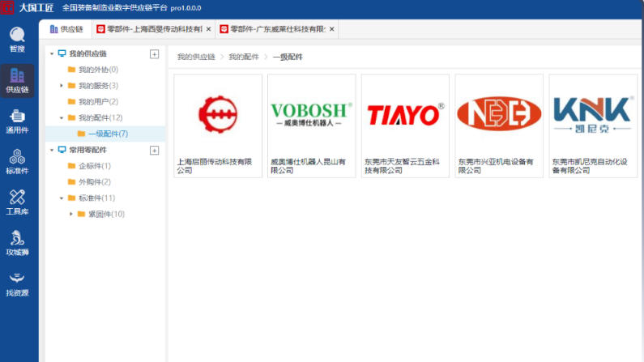Image resolution: width=644 pixels, height=362 pixels.
Task: Open 工具库 tool library icon
Action: pos(17,202)
